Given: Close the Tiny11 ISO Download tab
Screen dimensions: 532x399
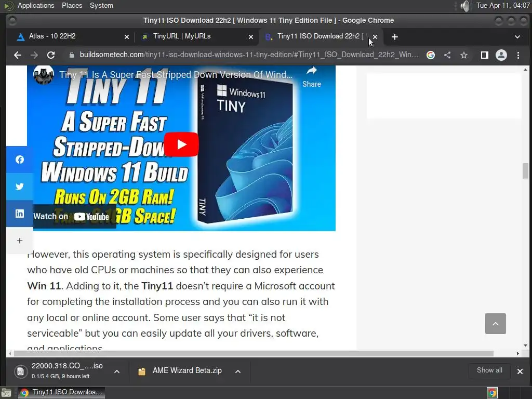Looking at the screenshot, I should click(x=375, y=37).
